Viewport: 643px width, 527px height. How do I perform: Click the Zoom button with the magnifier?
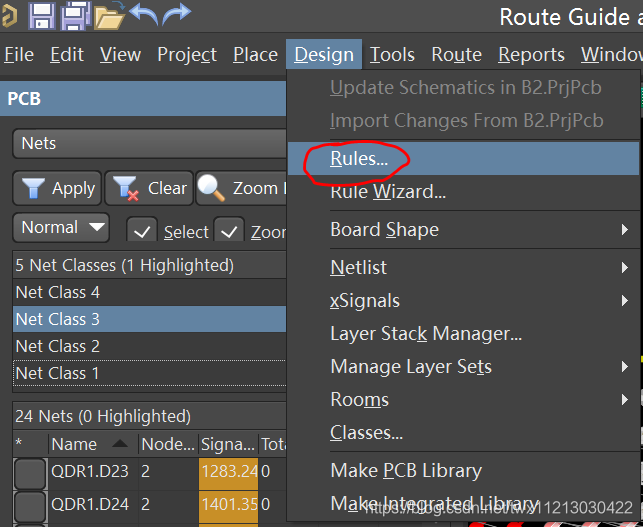pos(241,188)
